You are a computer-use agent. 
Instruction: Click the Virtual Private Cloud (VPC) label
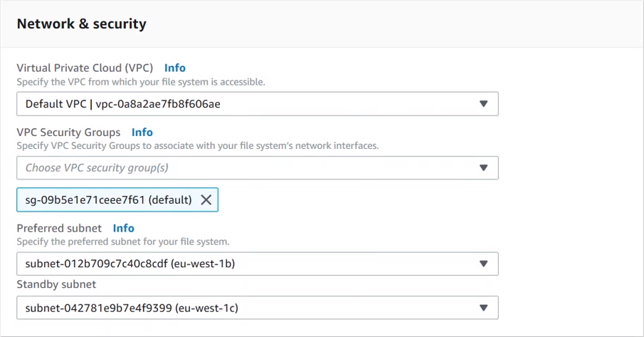[85, 68]
